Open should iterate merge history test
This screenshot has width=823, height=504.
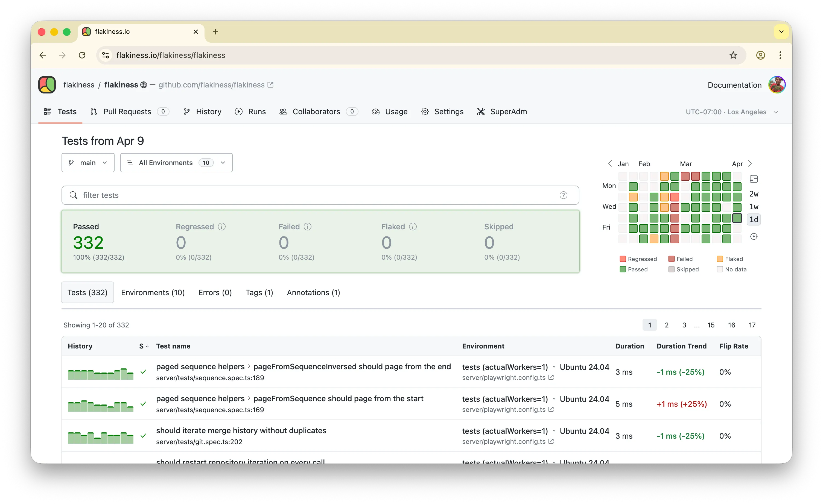[x=241, y=430]
